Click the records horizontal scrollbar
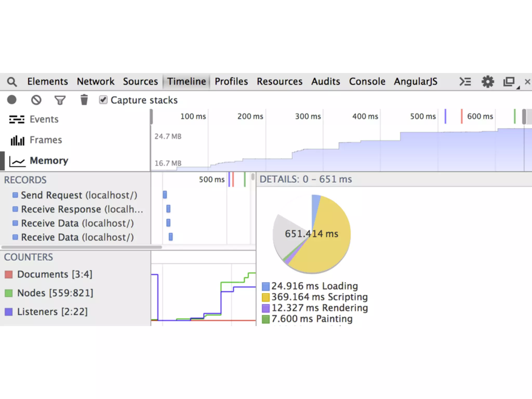 [x=82, y=247]
